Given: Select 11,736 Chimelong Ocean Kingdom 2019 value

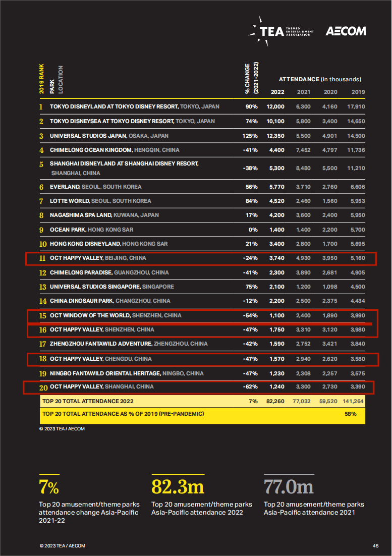Looking at the screenshot, I should (x=356, y=150).
